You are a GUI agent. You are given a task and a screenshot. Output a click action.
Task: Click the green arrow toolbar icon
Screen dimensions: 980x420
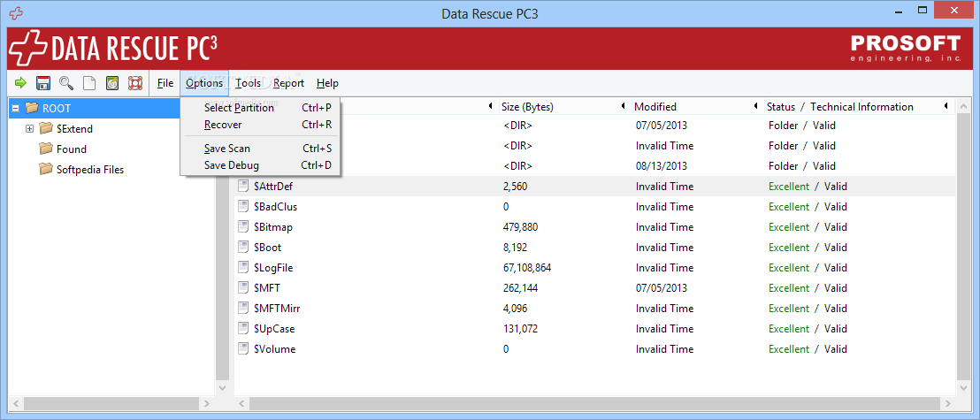coord(20,83)
